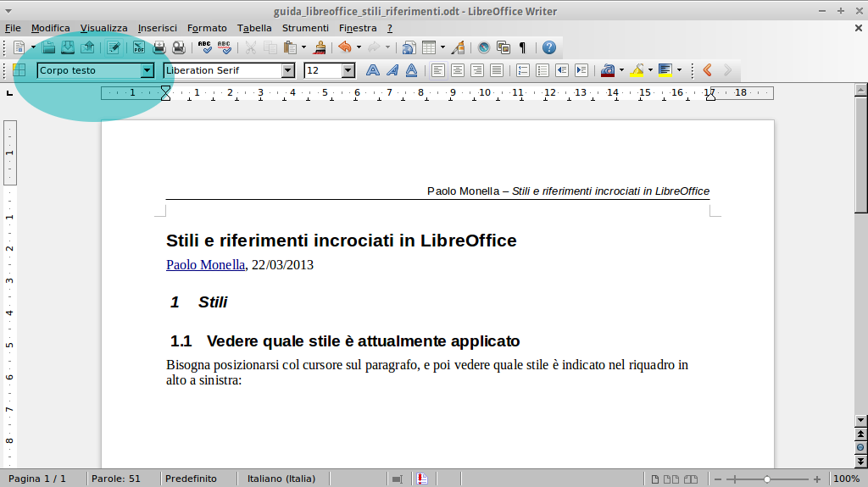Open the Visualizza menu

(x=103, y=28)
